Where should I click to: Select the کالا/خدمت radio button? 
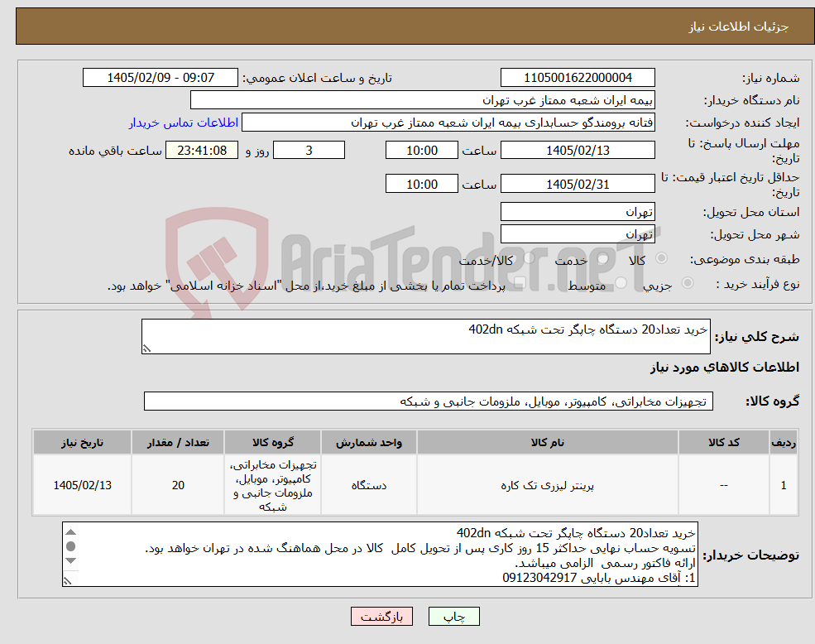click(x=530, y=258)
